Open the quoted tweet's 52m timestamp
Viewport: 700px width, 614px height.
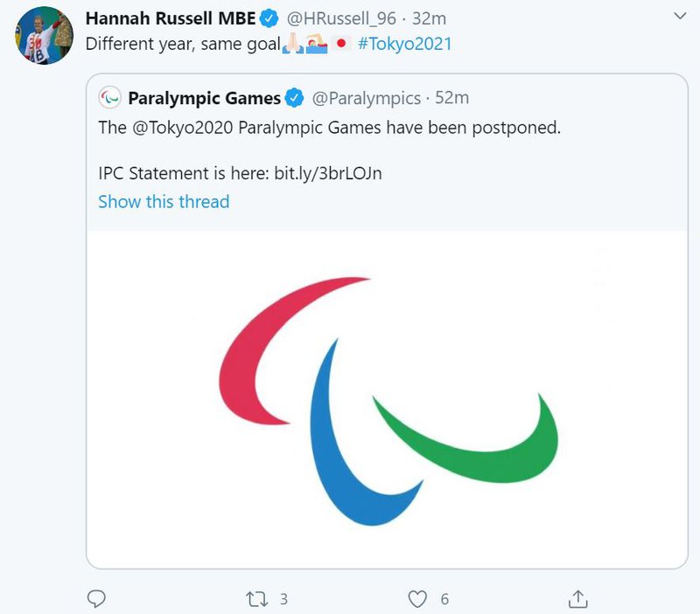coord(451,97)
